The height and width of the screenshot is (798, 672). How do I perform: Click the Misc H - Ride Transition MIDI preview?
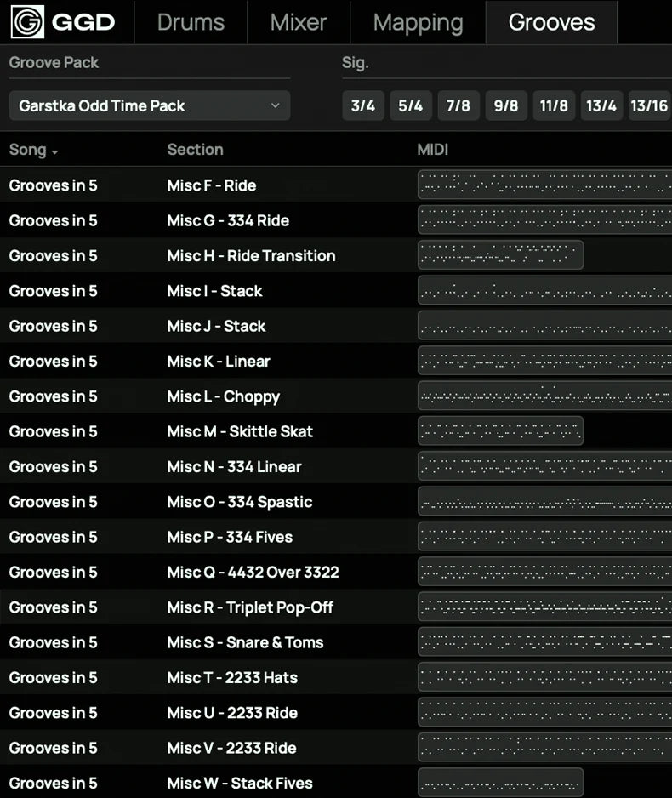pyautogui.click(x=500, y=255)
